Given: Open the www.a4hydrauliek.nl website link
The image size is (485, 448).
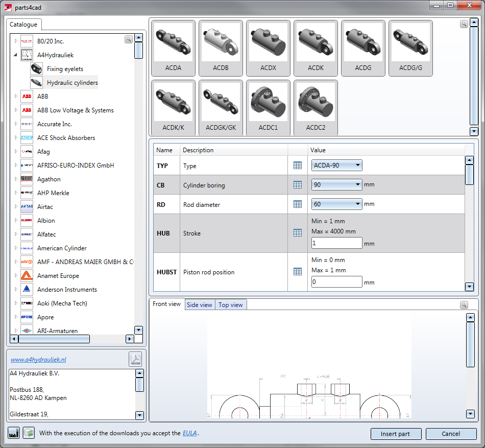Looking at the screenshot, I should pyautogui.click(x=38, y=360).
